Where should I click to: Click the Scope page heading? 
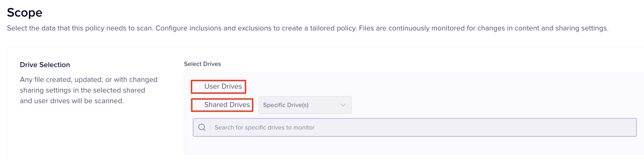point(24,13)
